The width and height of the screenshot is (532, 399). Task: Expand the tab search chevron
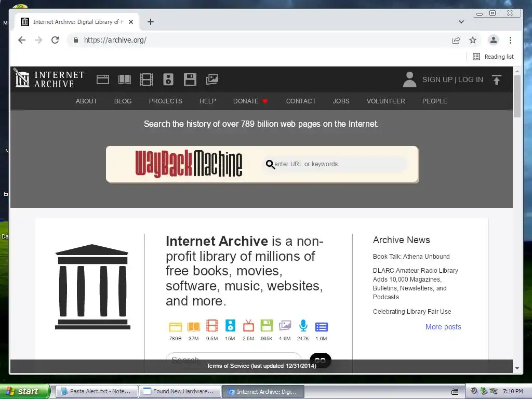point(461,22)
